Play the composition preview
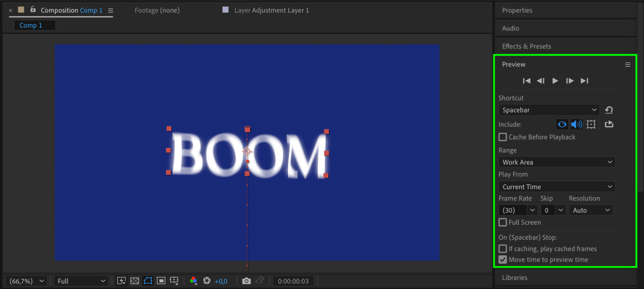Screen dimensions: 644x289 (555, 81)
